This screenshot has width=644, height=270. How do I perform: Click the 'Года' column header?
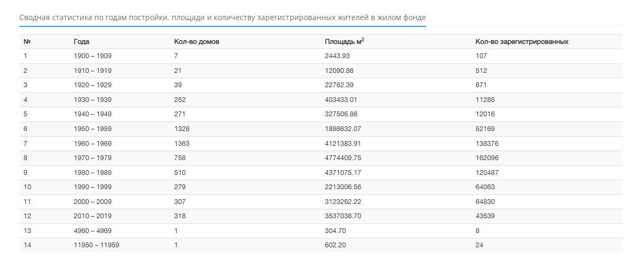[81, 42]
